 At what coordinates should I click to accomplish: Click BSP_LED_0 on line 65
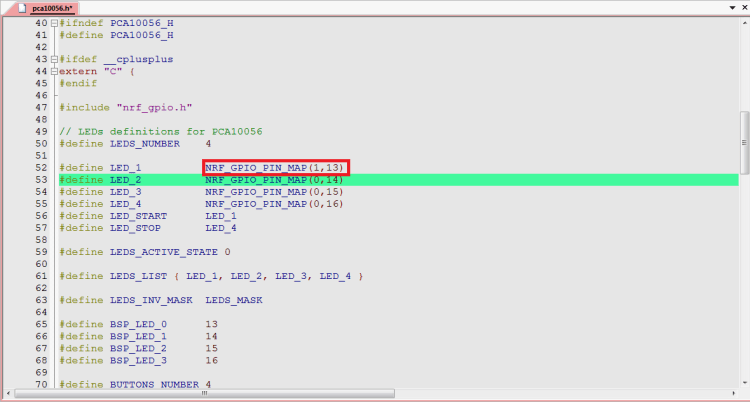click(138, 324)
